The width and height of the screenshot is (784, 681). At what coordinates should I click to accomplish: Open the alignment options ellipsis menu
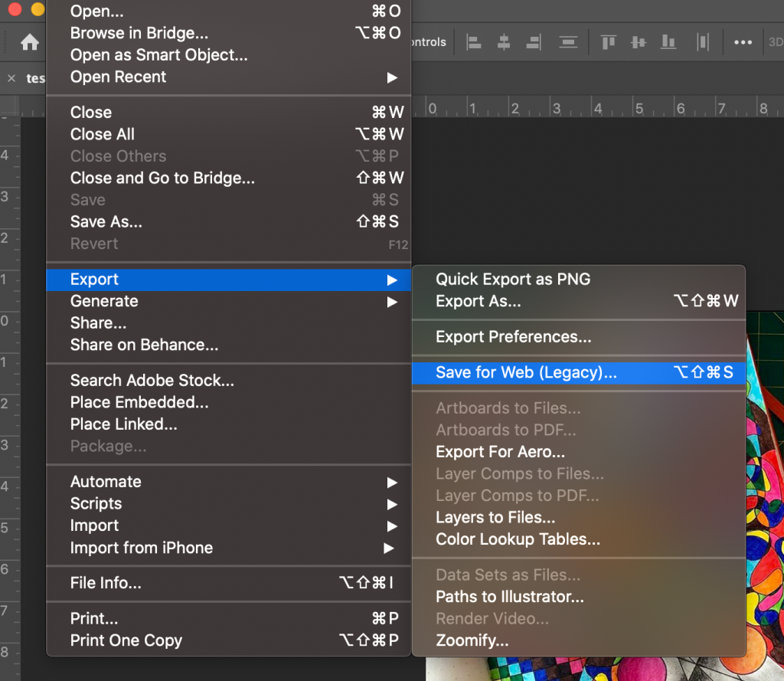742,42
